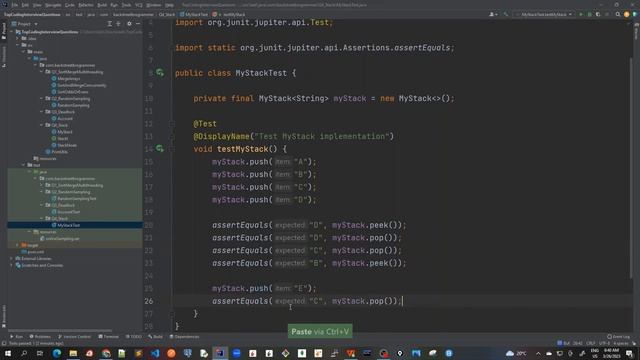Click Run with Coverage toolbar icon
This screenshot has height=360, width=640.
[x=598, y=14]
